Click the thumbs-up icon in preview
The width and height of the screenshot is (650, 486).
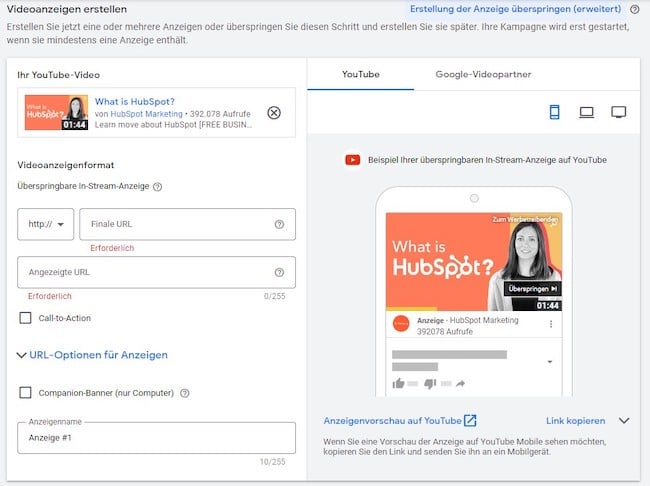click(398, 384)
